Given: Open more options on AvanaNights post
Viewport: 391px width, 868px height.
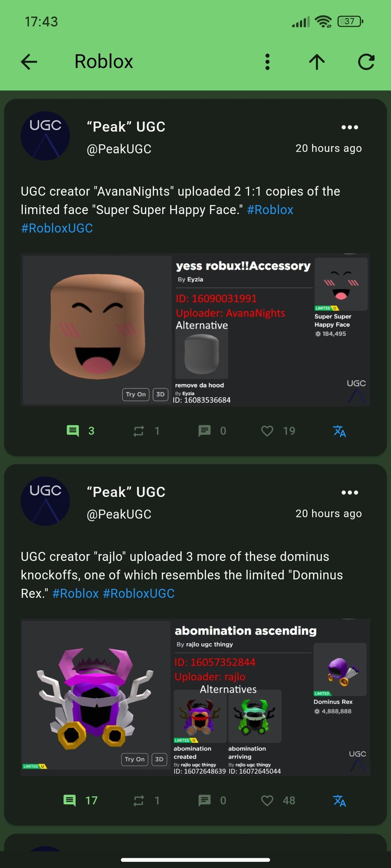Looking at the screenshot, I should [x=349, y=127].
